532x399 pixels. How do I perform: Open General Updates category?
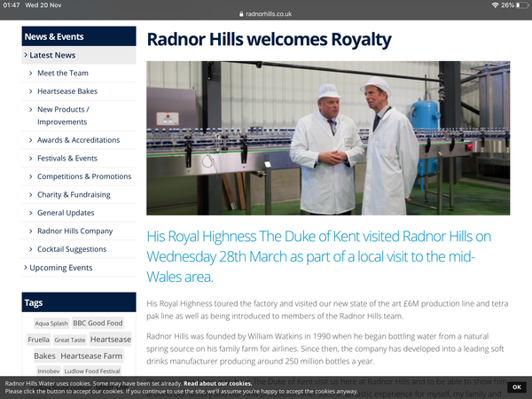[x=66, y=213]
